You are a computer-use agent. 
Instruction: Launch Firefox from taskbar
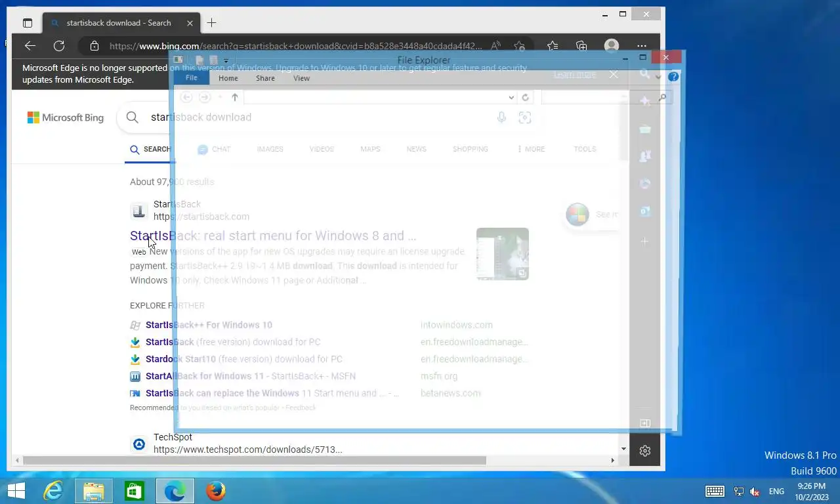215,491
